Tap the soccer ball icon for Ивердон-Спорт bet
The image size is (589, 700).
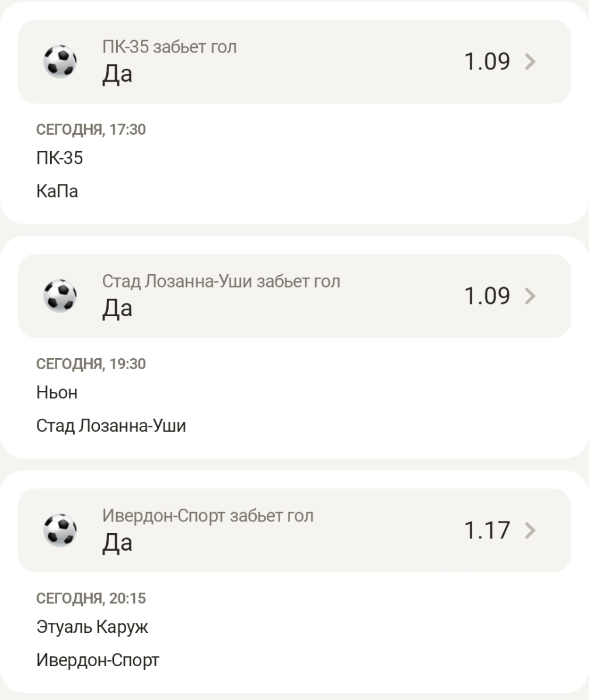(60, 530)
